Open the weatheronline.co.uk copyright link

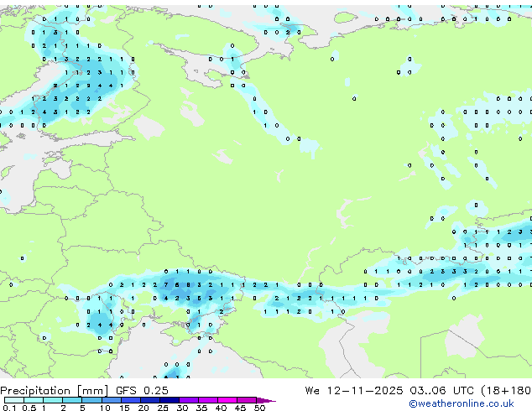click(461, 403)
